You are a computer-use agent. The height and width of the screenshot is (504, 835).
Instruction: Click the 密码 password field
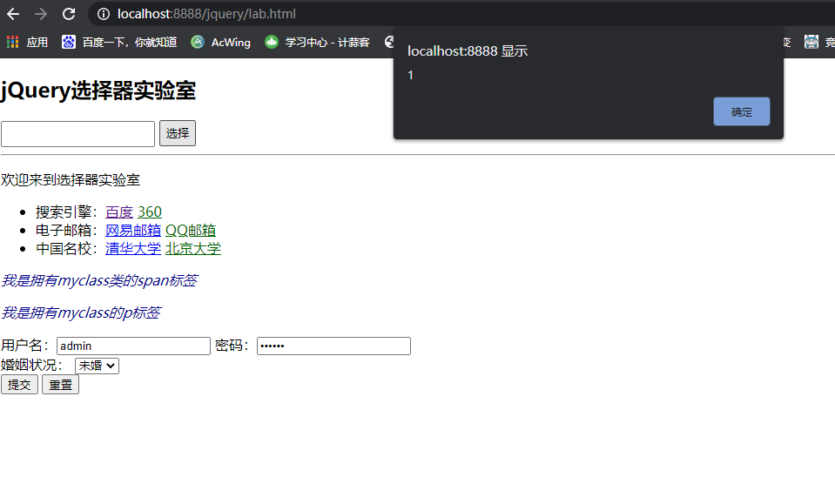333,346
